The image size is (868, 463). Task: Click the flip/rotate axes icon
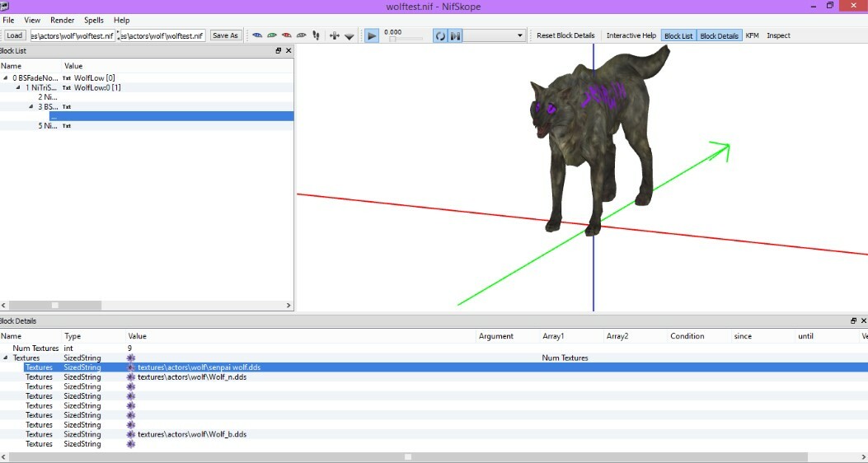[x=335, y=35]
